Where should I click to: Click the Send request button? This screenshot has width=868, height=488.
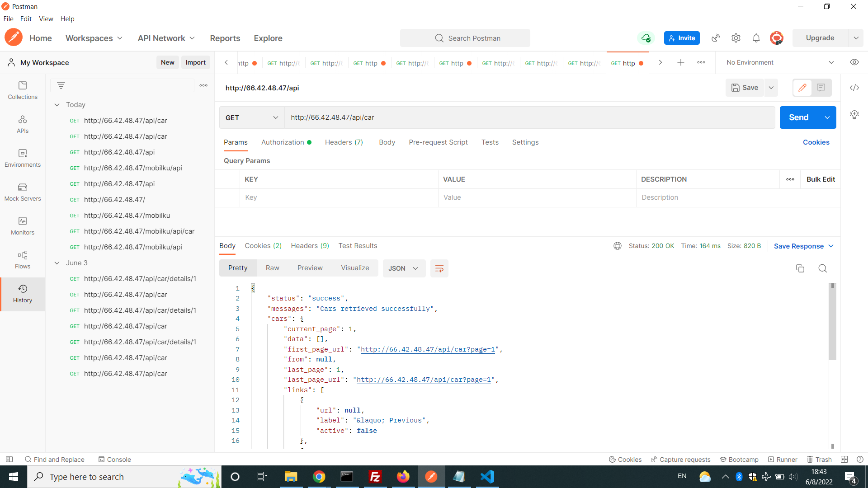tap(798, 117)
